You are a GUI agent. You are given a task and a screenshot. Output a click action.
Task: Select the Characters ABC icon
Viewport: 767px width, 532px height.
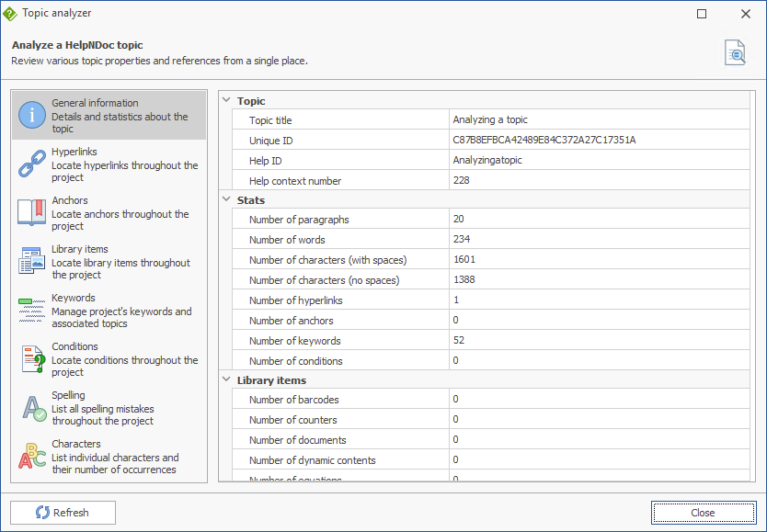[32, 457]
